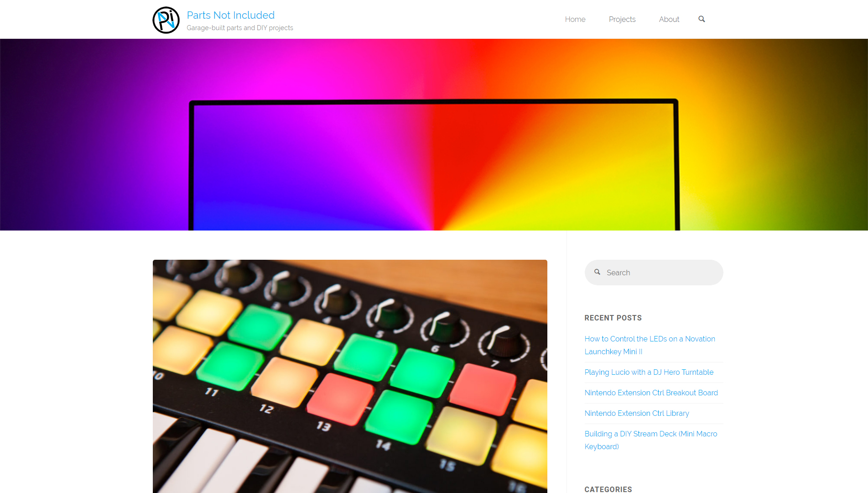Go to the Home menu item

click(x=575, y=19)
